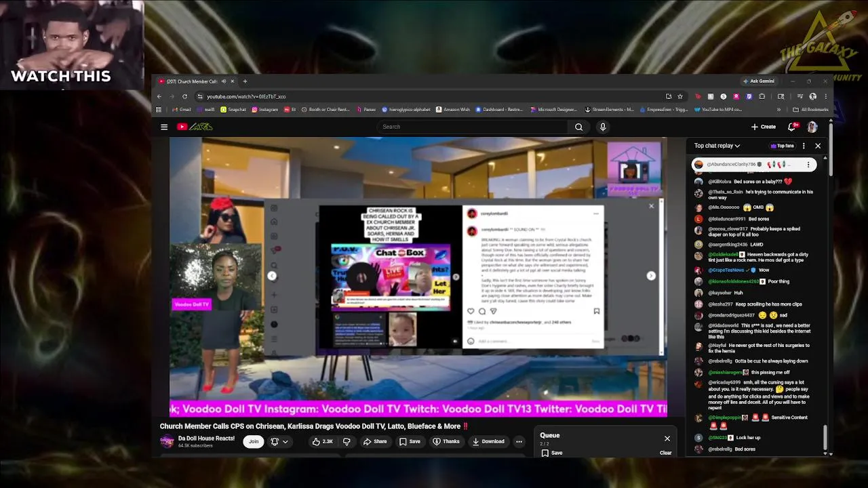Image resolution: width=868 pixels, height=488 pixels.
Task: Click the Instagram post heart icon
Action: point(471,311)
